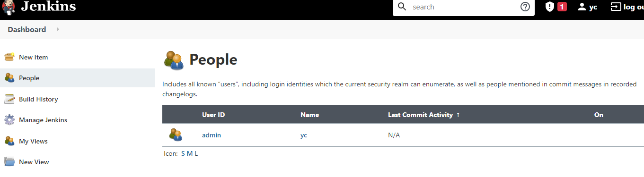Viewport: 644px width, 177px height.
Task: Click the security shield warning icon
Action: click(549, 7)
